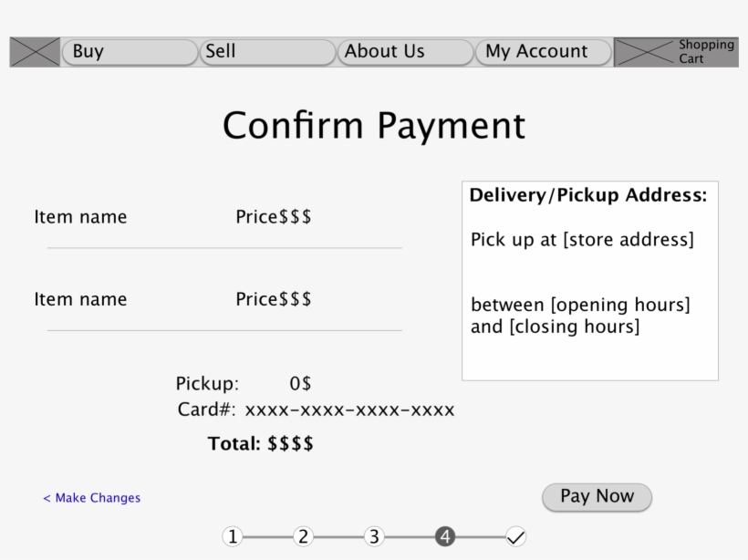The height and width of the screenshot is (560, 748).
Task: Click step 4 circle in the progress indicator
Action: coord(446,537)
